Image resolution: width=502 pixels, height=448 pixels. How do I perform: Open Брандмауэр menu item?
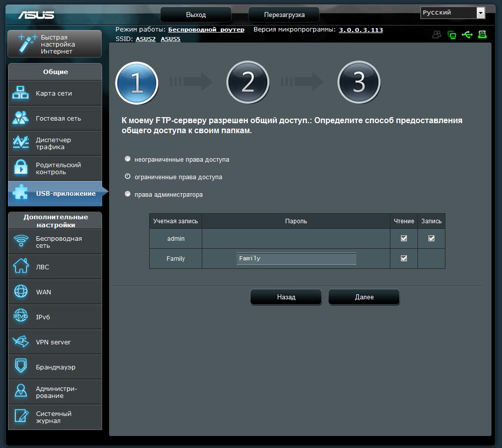pos(55,367)
